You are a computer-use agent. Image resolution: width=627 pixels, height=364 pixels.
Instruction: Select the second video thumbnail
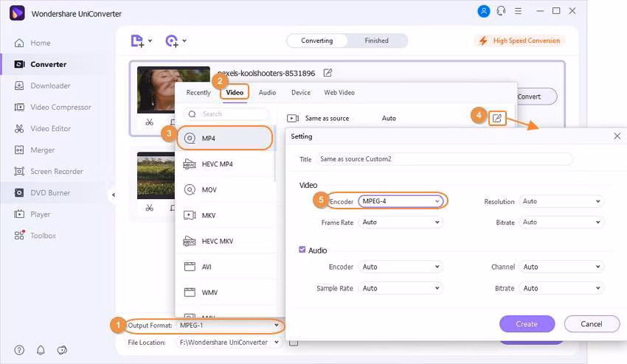pyautogui.click(x=156, y=175)
